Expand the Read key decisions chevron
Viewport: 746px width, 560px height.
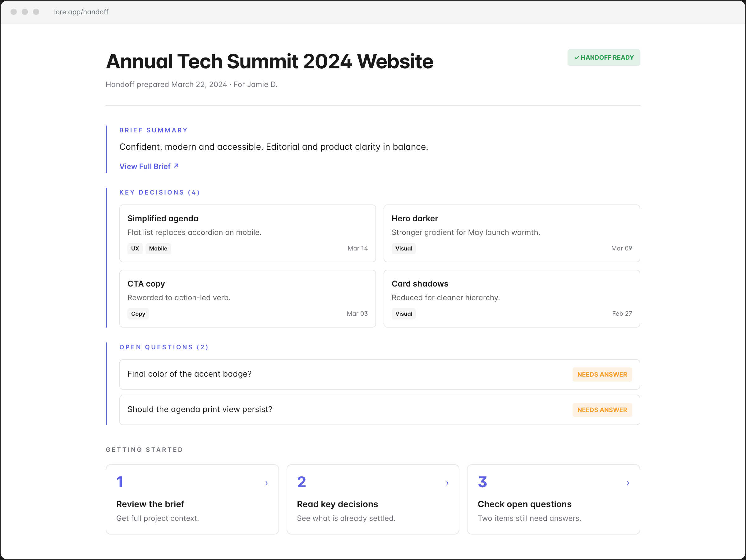[x=447, y=483]
